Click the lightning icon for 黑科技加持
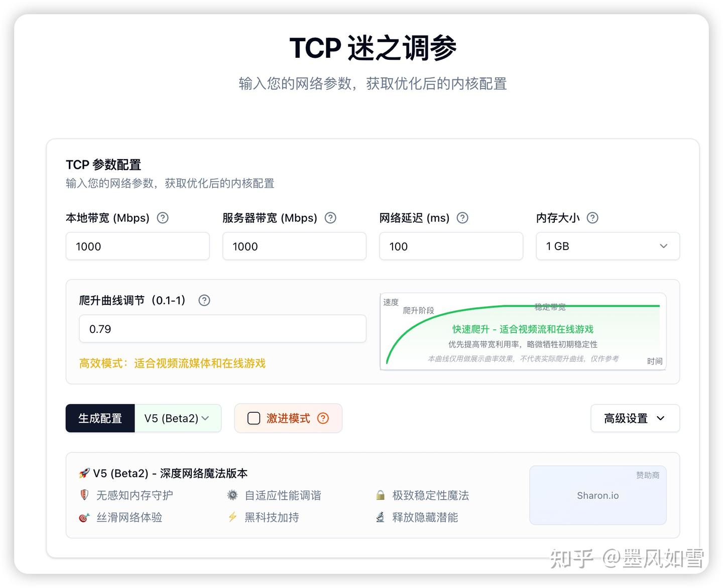Image resolution: width=723 pixels, height=588 pixels. click(232, 517)
